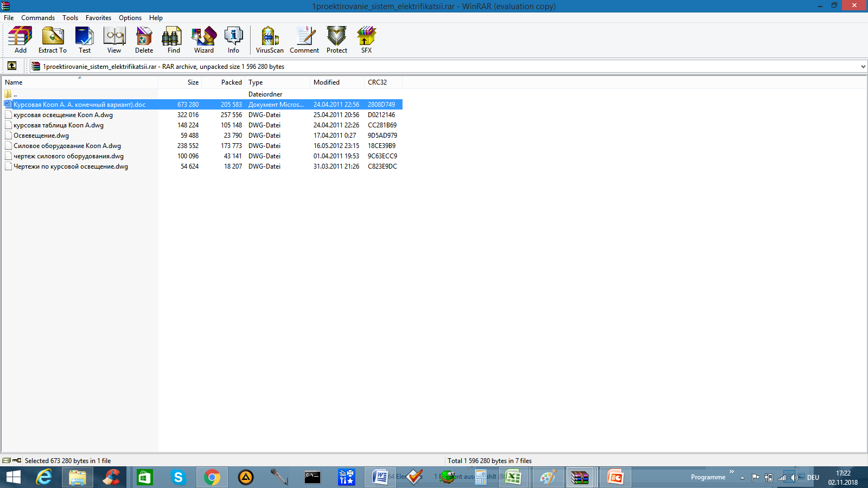Sort files by Name column

80,82
